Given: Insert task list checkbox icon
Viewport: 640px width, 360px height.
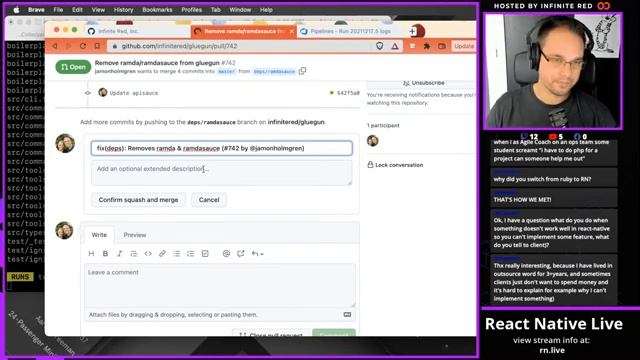Looking at the screenshot, I should [205, 253].
